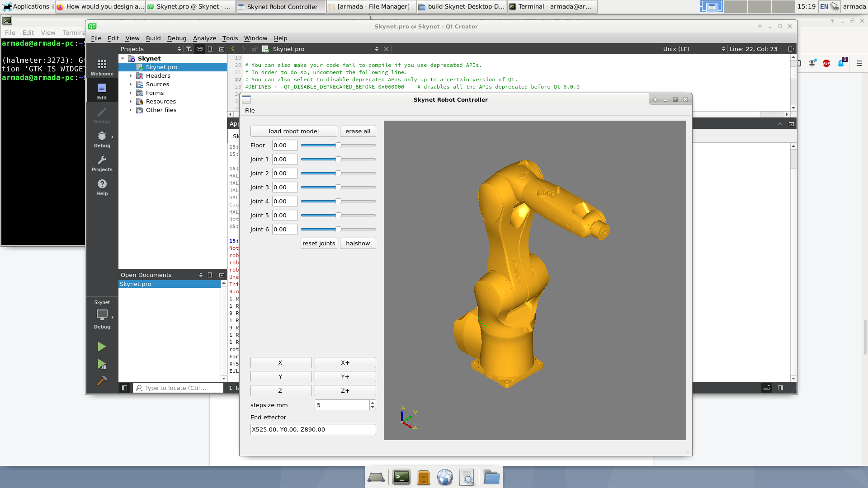This screenshot has height=488, width=868.
Task: Open Projects mode with wrench icon
Action: 102,163
